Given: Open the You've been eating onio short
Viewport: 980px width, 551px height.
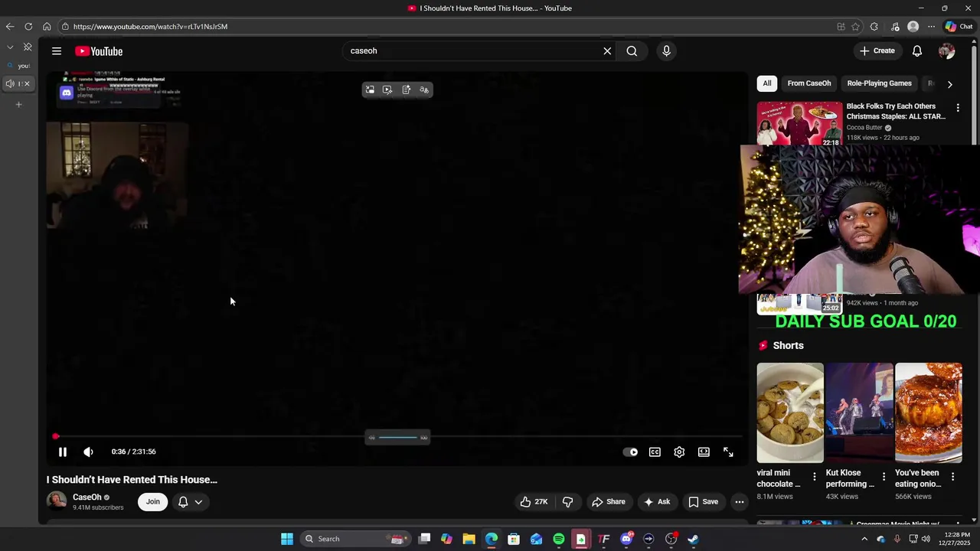Looking at the screenshot, I should click(x=929, y=413).
